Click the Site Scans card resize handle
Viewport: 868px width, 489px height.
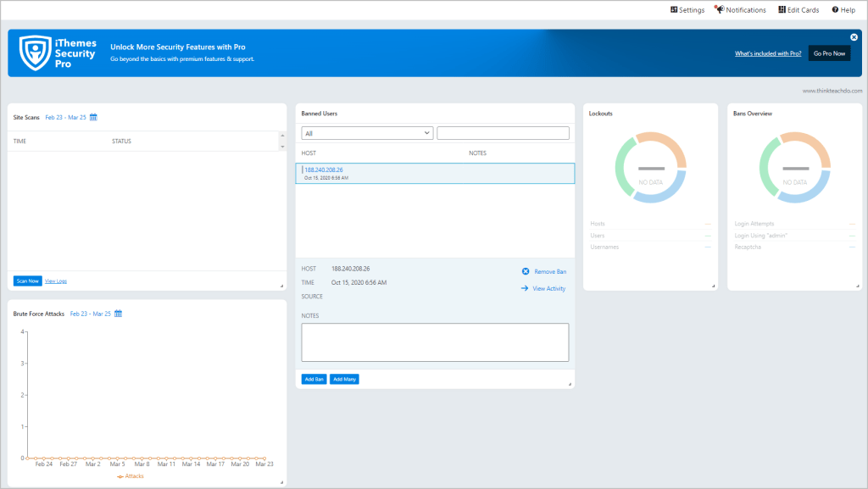(x=281, y=286)
